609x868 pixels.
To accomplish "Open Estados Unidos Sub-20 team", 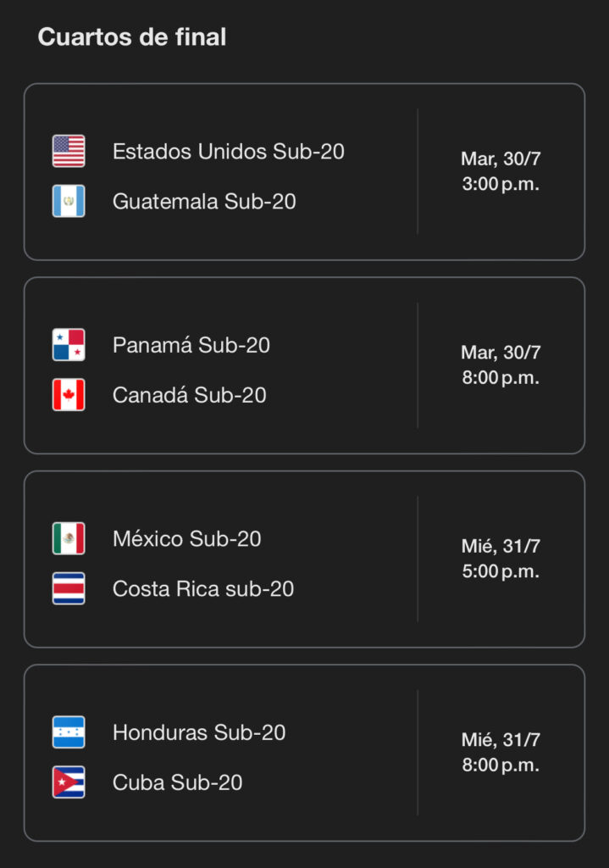I will pyautogui.click(x=228, y=152).
